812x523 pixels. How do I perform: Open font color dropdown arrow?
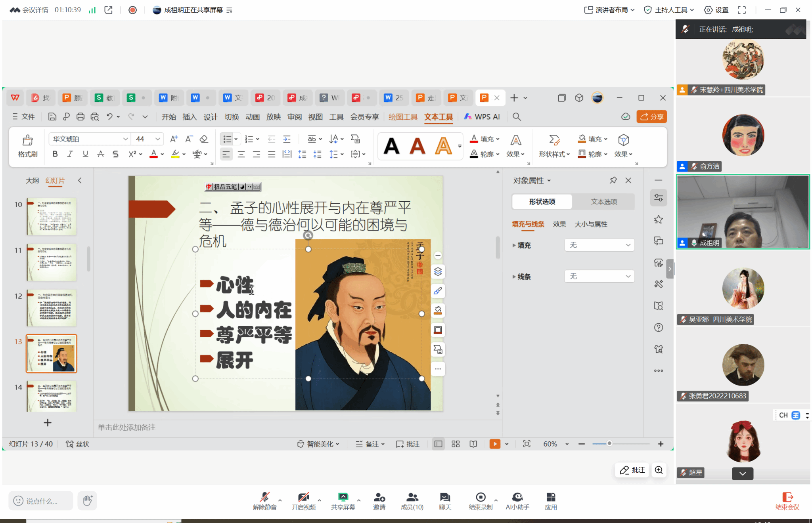click(x=162, y=155)
